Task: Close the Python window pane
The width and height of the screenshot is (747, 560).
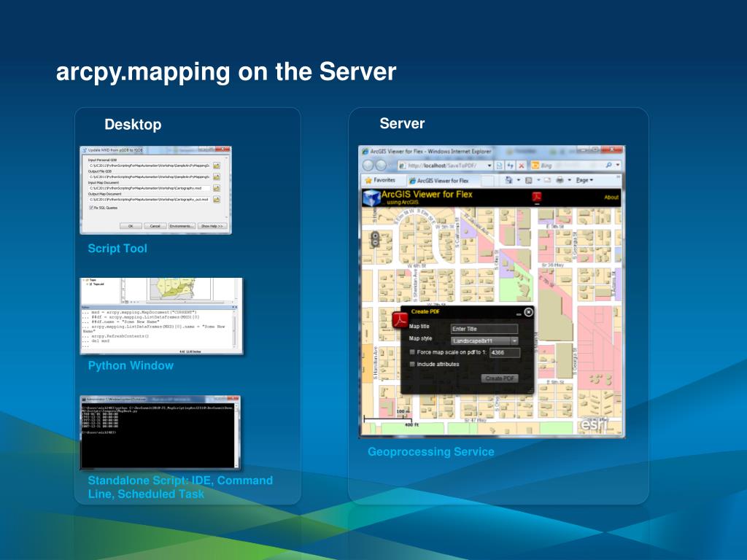Action: coord(236,307)
